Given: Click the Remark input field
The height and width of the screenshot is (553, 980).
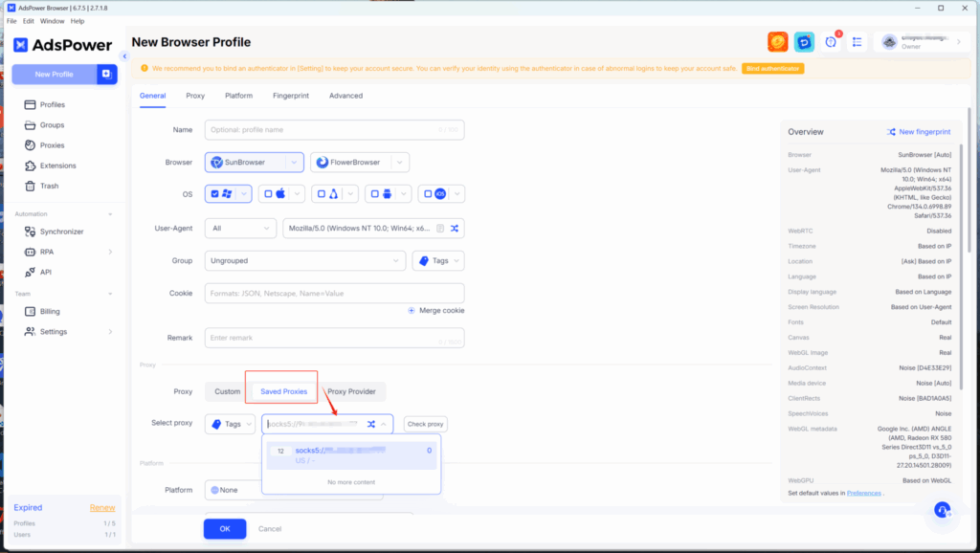Looking at the screenshot, I should (334, 338).
